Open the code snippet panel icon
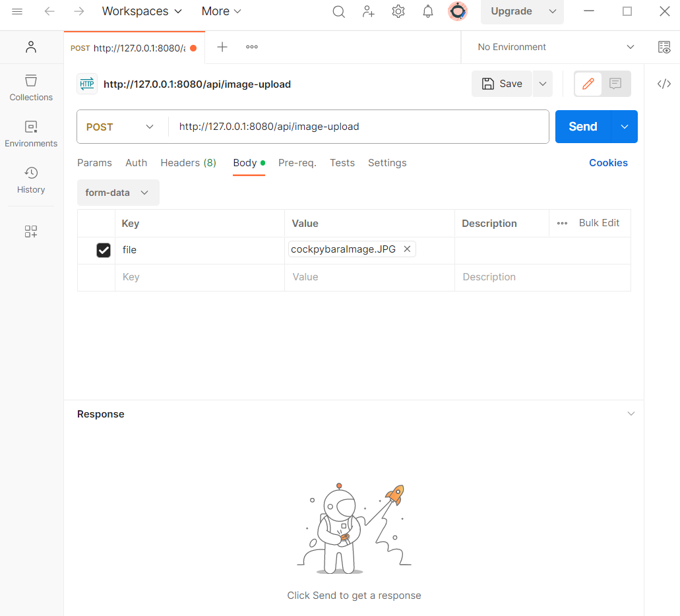The height and width of the screenshot is (616, 680). click(x=664, y=84)
